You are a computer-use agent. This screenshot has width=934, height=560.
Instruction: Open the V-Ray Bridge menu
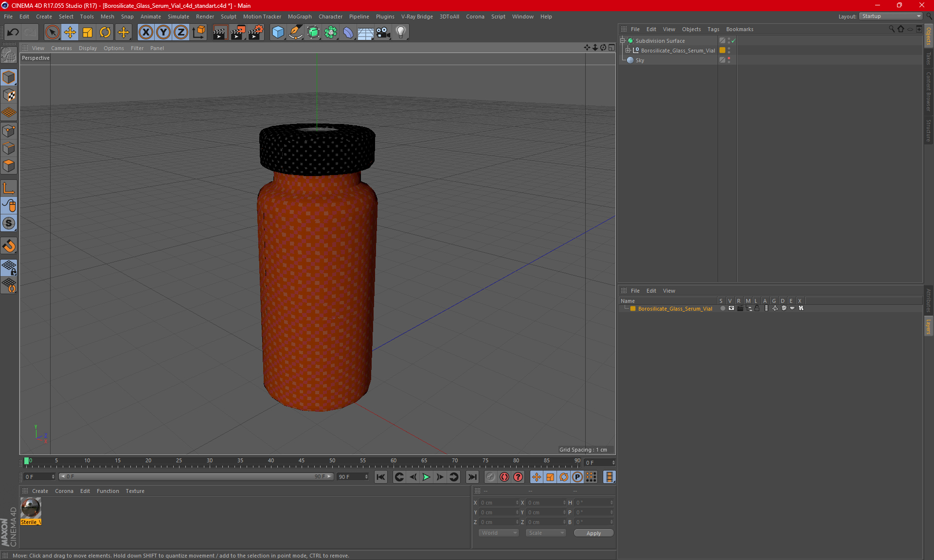click(417, 17)
